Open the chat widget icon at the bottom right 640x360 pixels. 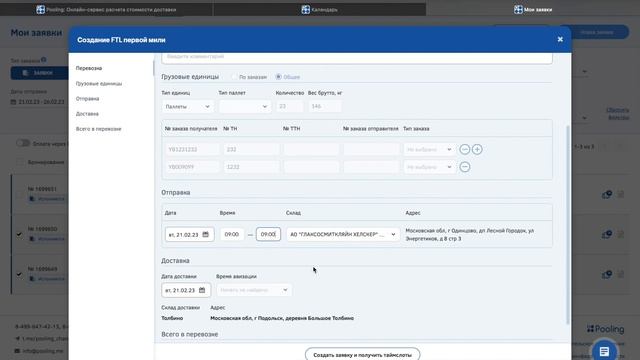pyautogui.click(x=604, y=351)
